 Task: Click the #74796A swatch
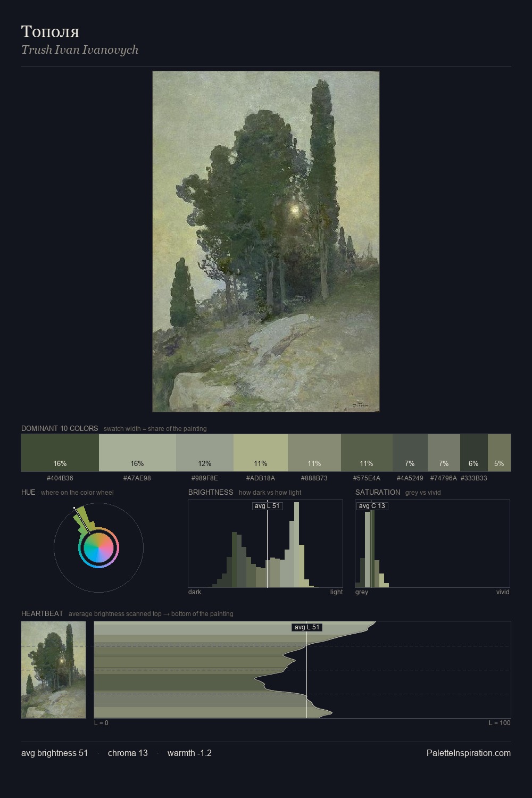coord(444,453)
